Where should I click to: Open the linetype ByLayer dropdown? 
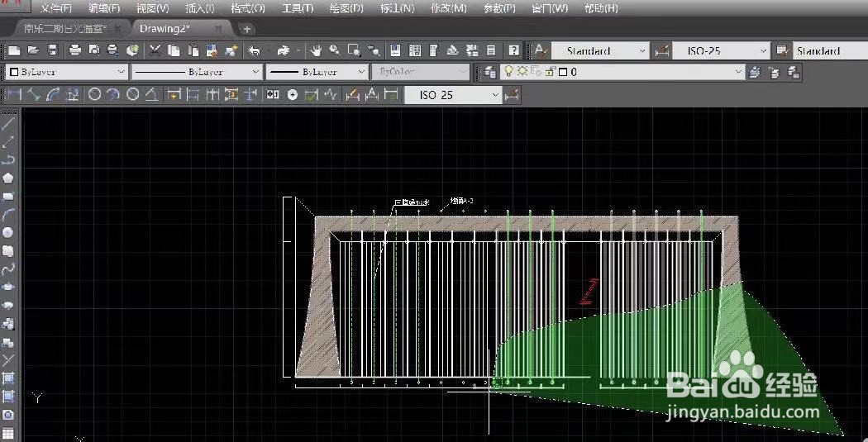[x=197, y=73]
